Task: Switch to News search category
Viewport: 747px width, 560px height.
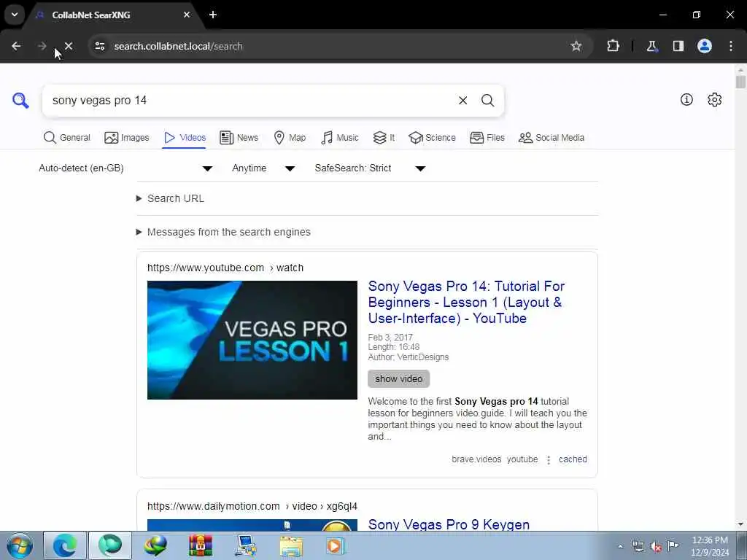Action: tap(239, 138)
